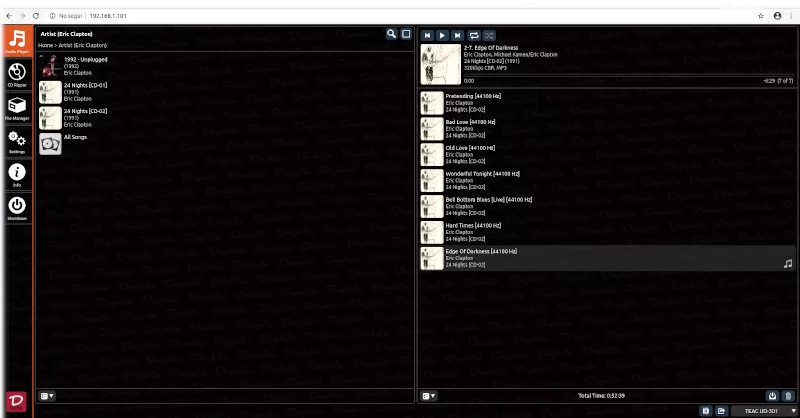Start playback with the play button
800x418 pixels.
pyautogui.click(x=442, y=35)
